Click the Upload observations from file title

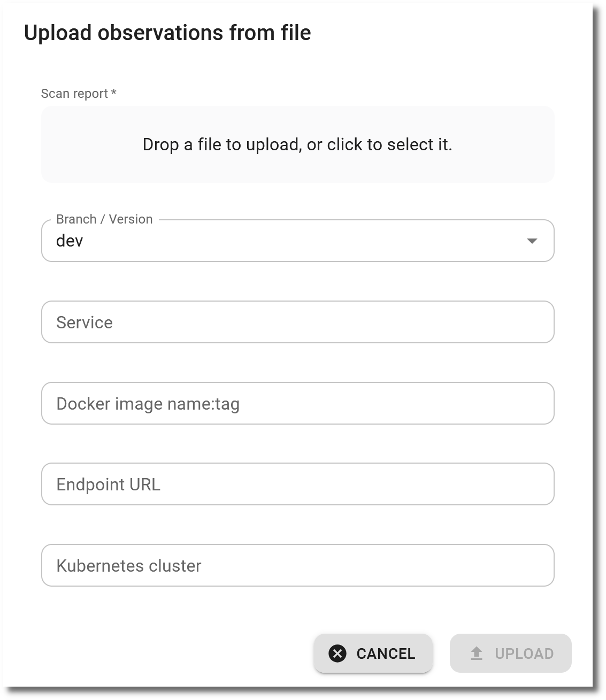point(166,33)
